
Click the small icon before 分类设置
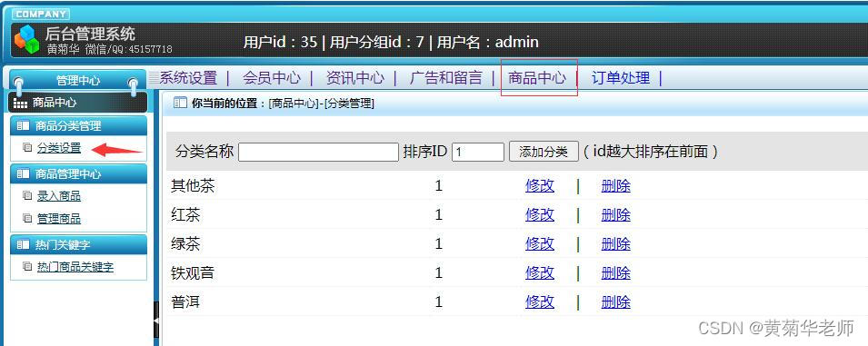click(x=27, y=148)
